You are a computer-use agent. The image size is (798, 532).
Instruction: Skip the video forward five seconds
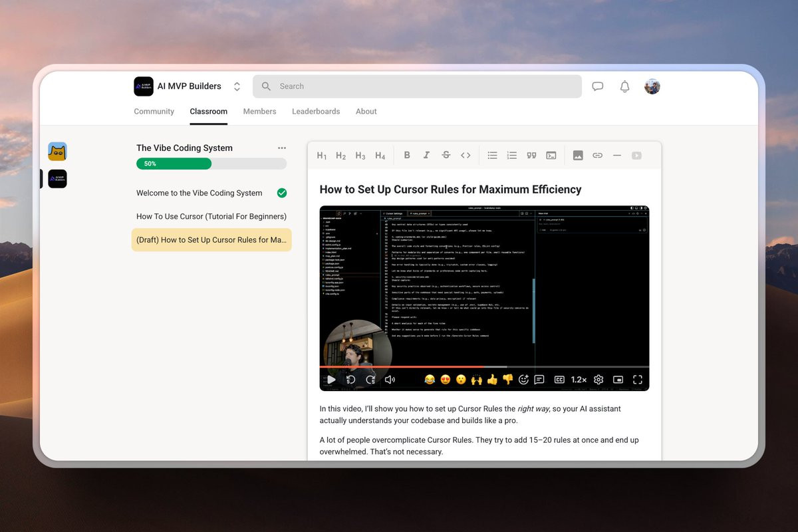pos(370,380)
